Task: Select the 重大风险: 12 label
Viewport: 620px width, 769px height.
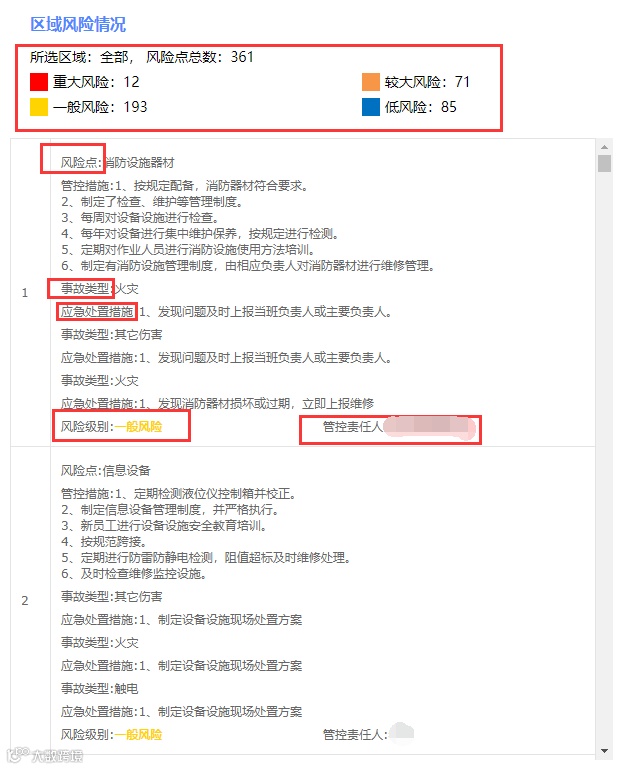Action: 96,82
